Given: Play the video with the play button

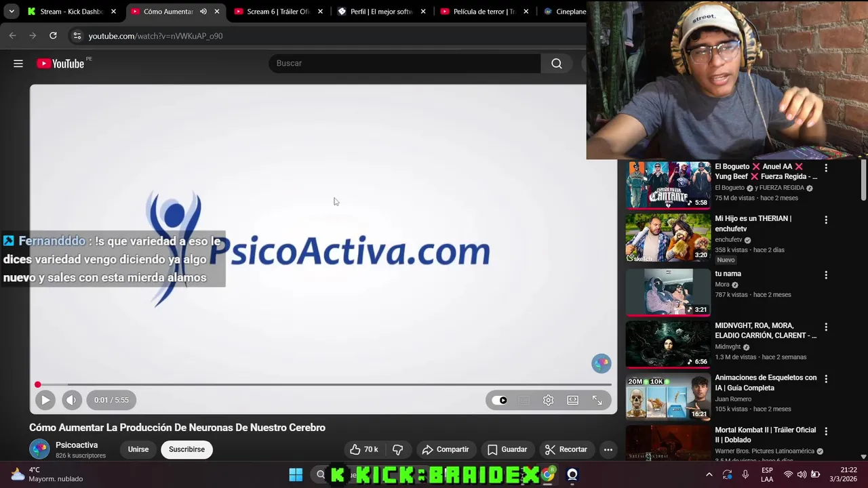Looking at the screenshot, I should pos(45,400).
